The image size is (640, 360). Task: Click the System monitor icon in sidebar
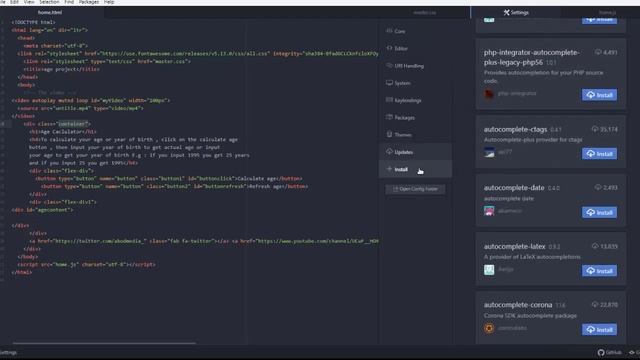point(389,82)
